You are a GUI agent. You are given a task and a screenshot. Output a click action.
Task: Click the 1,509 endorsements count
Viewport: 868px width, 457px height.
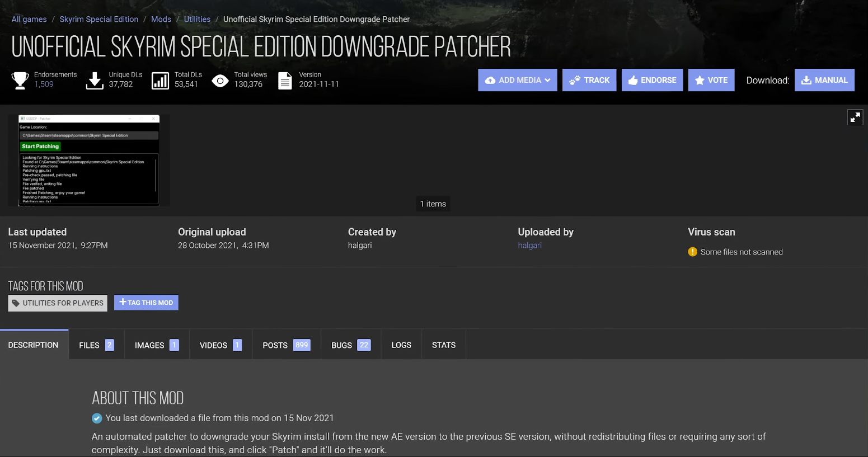[x=44, y=84]
